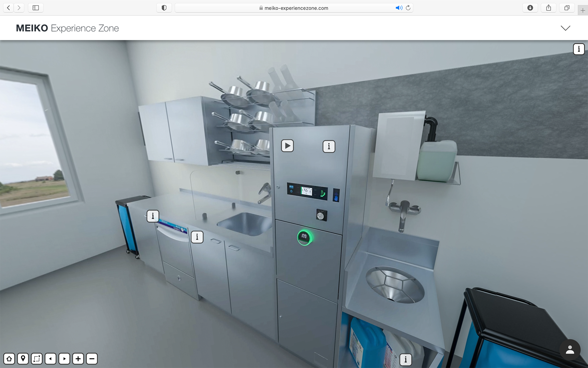Image resolution: width=588 pixels, height=368 pixels.
Task: Go to the home view of the tour
Action: pos(9,359)
